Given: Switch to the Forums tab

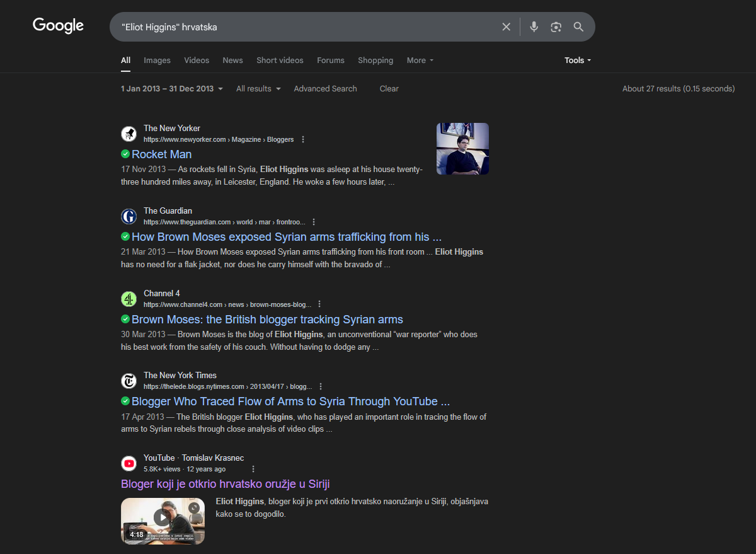Looking at the screenshot, I should coord(331,61).
